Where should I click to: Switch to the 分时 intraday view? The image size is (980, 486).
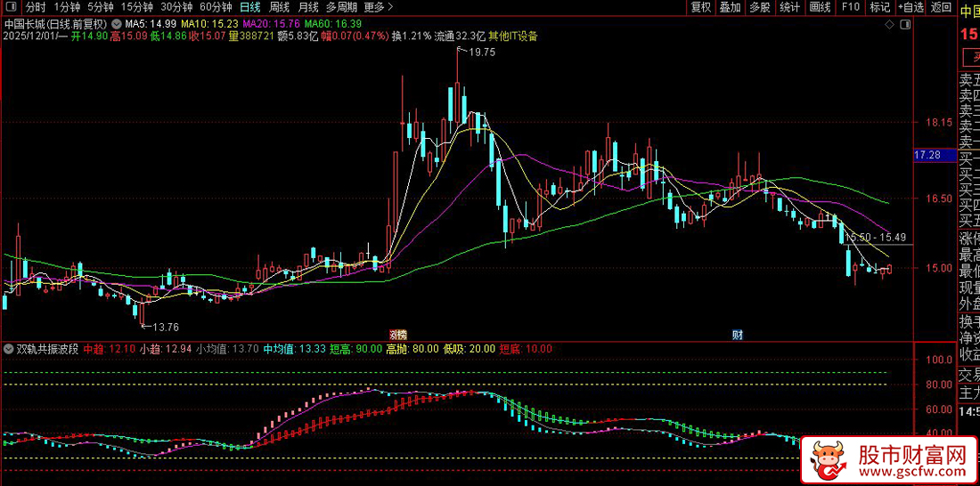click(x=36, y=8)
